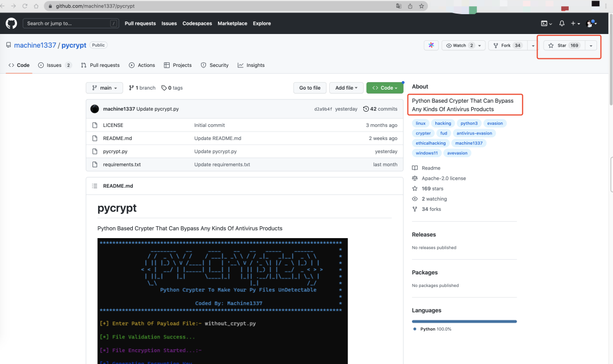Click the linux topic tag
Viewport: 613px width, 364px height.
(x=421, y=124)
